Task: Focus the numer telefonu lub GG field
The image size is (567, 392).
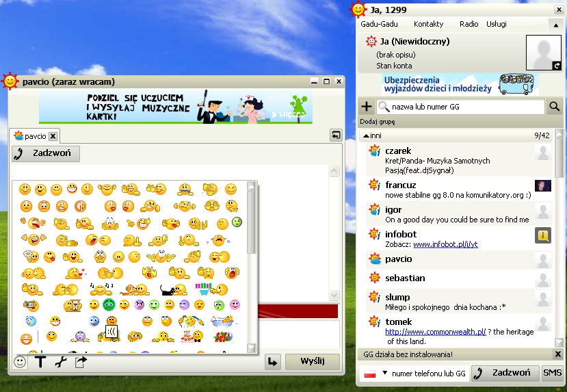Action: (429, 374)
